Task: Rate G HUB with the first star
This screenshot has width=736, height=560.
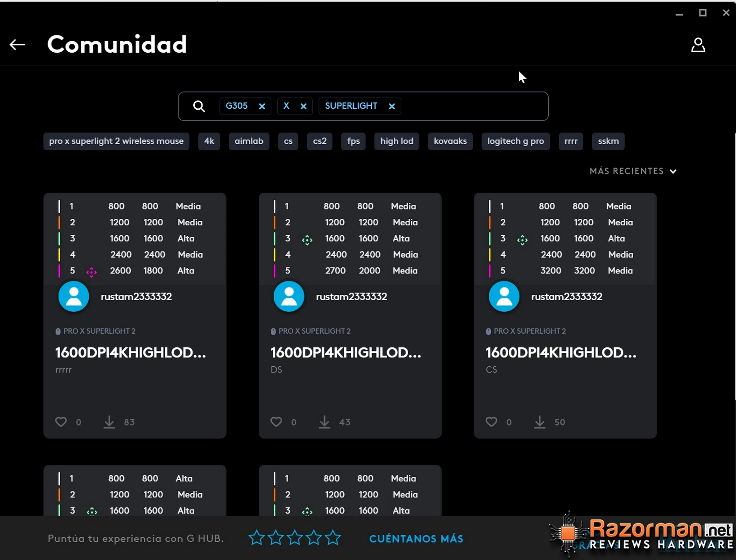Action: tap(256, 538)
